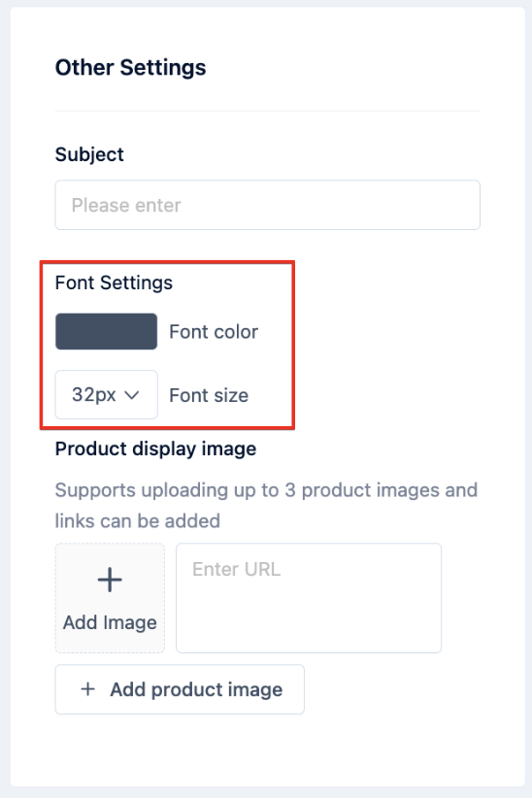Click the Product display image heading
Screen dimensions: 532x798
point(155,449)
